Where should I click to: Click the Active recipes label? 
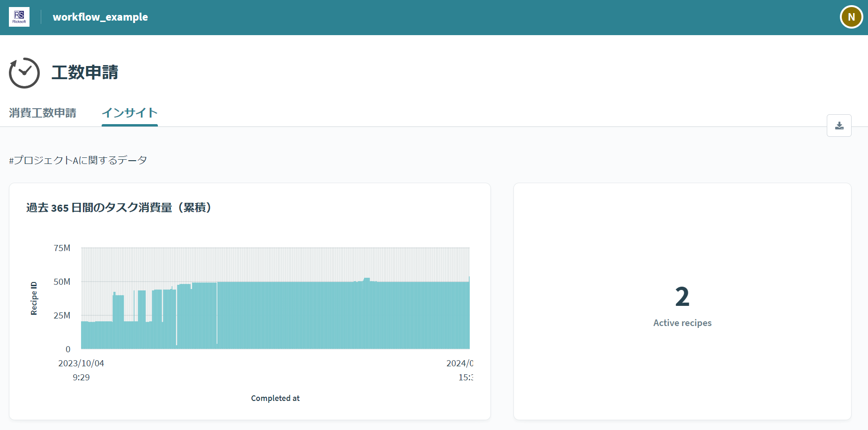(x=682, y=323)
